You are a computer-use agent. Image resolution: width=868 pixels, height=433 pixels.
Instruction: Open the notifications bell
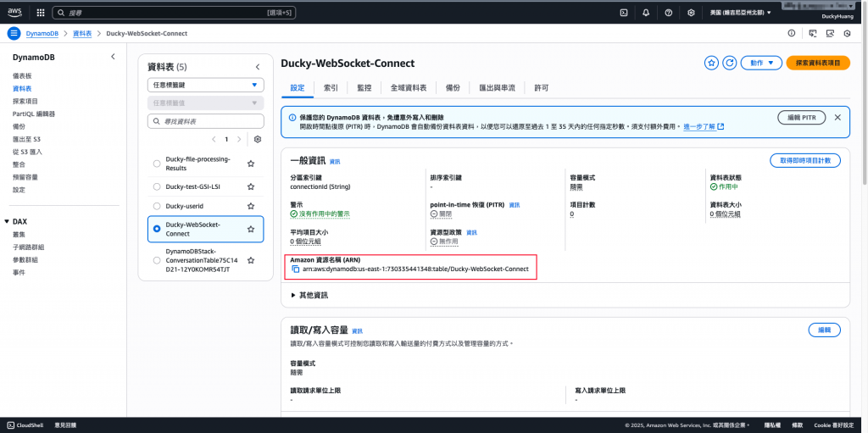coord(646,12)
